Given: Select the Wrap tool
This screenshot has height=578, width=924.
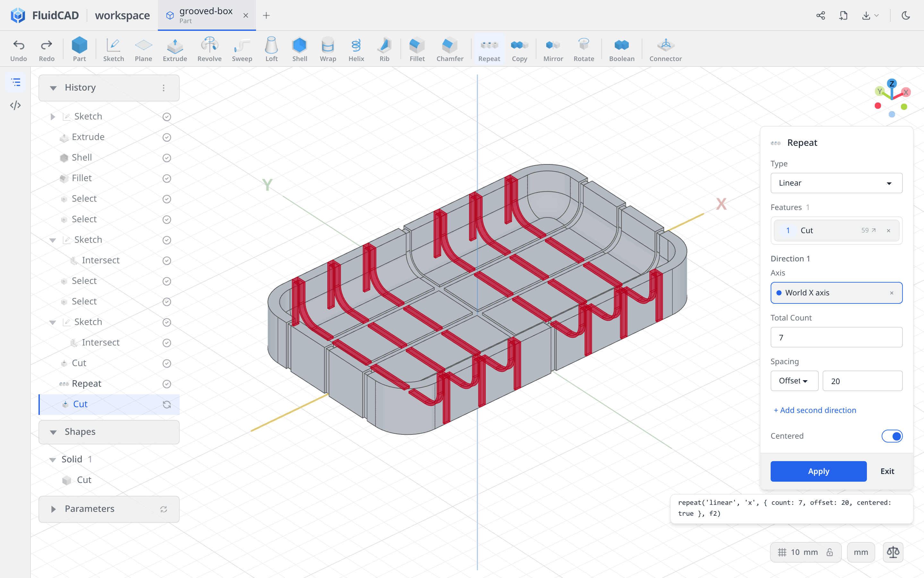Looking at the screenshot, I should click(x=328, y=49).
